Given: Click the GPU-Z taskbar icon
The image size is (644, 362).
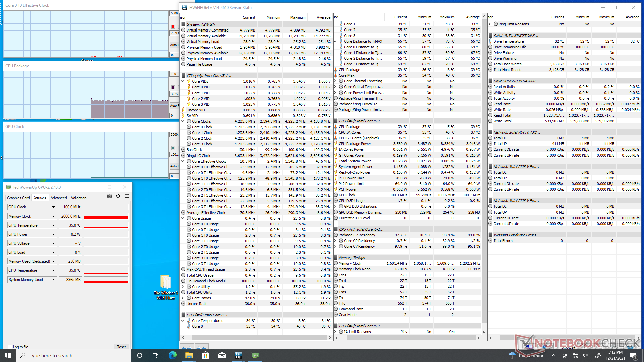Looking at the screenshot, I should coord(255,355).
